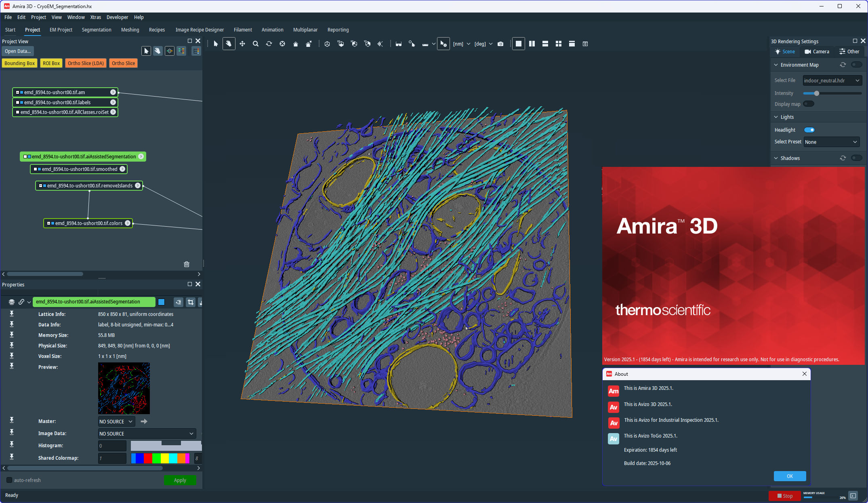Click the Open Data... button
The height and width of the screenshot is (503, 868).
click(x=18, y=51)
